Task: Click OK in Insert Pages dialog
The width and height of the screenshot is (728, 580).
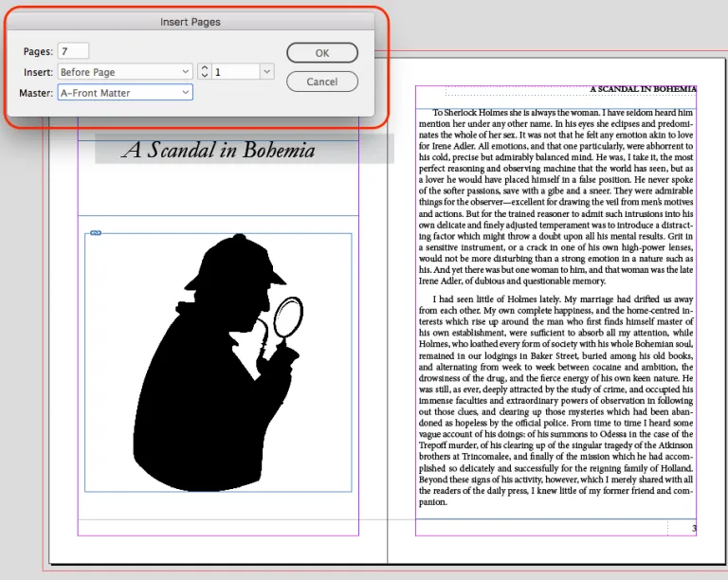Action: [x=322, y=53]
